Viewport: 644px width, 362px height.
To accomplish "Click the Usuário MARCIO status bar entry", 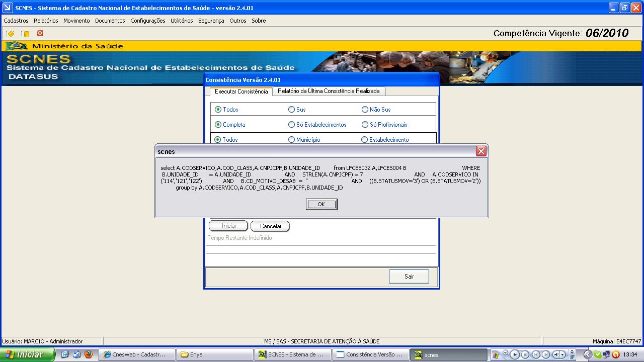I will [x=42, y=341].
